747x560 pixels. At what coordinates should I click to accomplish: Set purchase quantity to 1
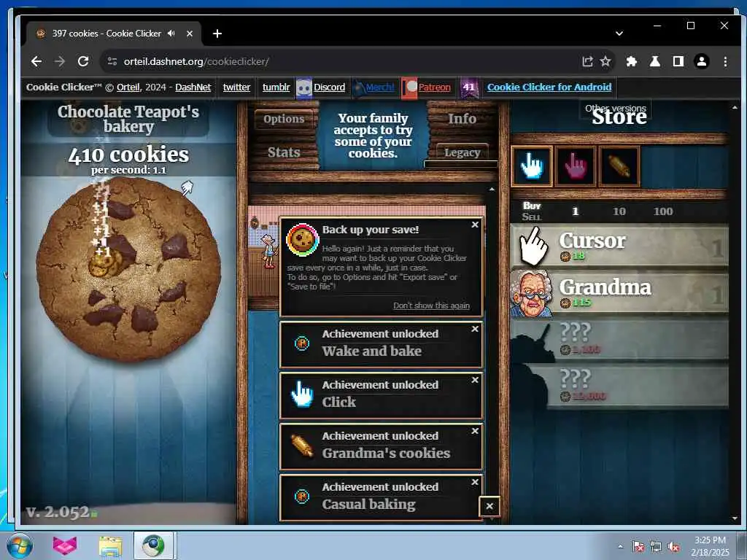(575, 211)
